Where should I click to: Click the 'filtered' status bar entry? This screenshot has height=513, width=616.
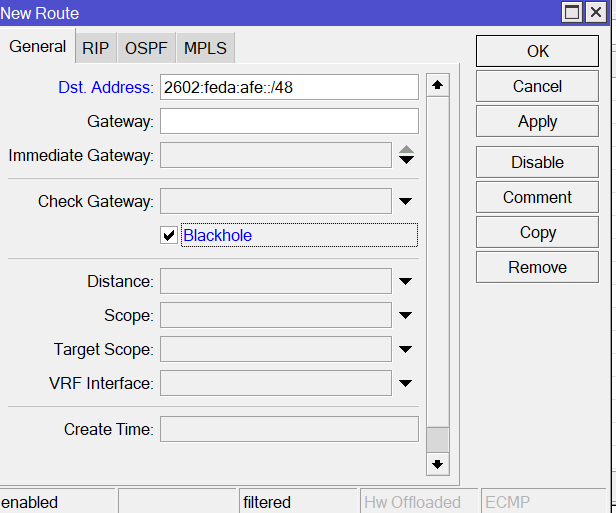click(267, 502)
